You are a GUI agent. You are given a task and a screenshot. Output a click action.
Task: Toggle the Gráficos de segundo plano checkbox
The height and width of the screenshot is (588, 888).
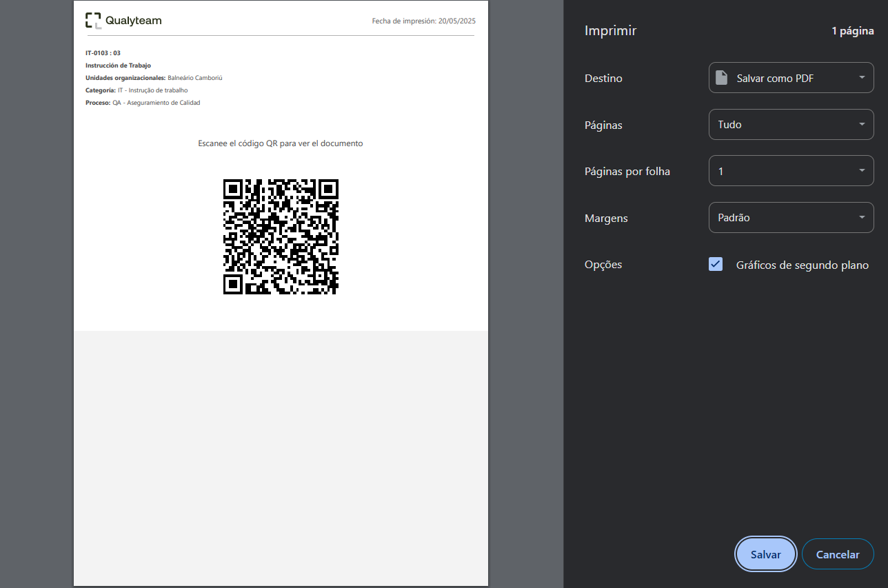(716, 265)
